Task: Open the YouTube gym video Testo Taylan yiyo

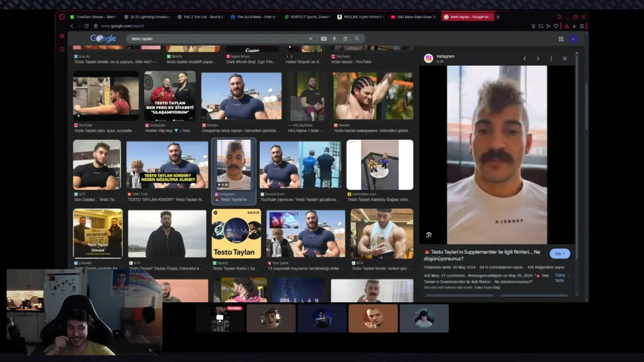Action: [x=106, y=96]
